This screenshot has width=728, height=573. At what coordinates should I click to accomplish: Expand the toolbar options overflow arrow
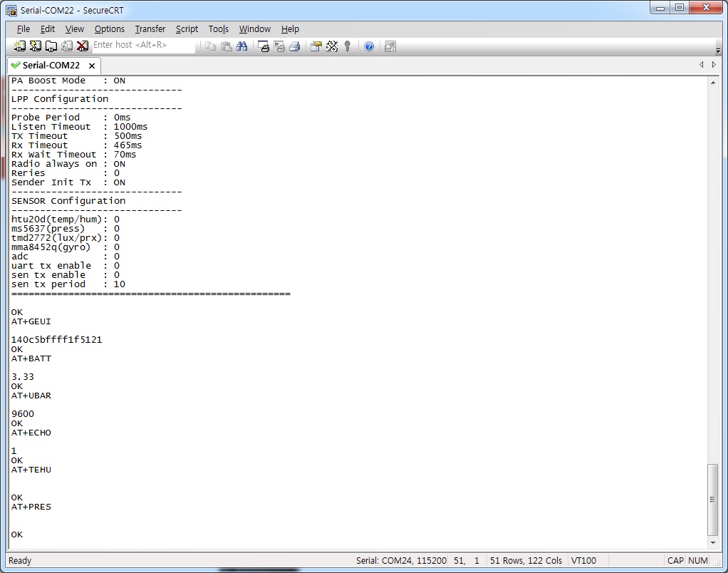(718, 50)
